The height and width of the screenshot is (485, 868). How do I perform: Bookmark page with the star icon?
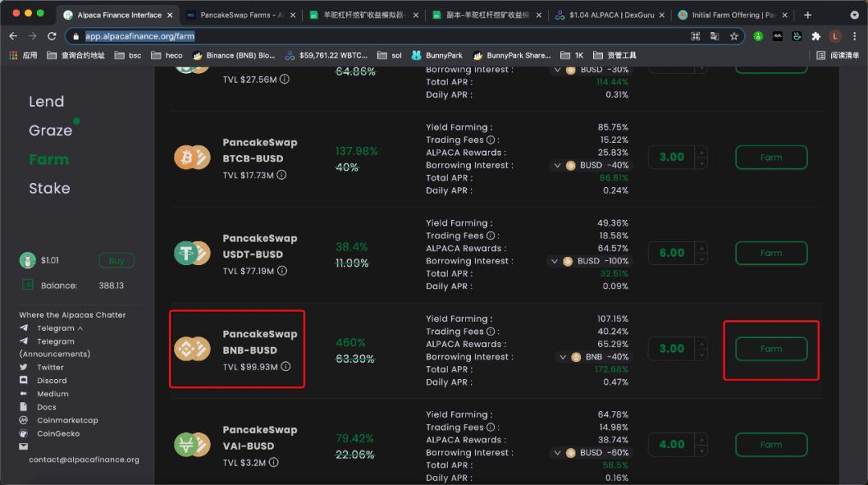734,36
